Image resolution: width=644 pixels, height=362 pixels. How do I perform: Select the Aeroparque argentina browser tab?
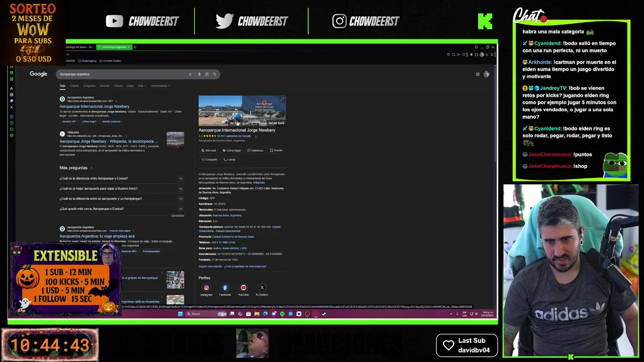click(x=114, y=47)
